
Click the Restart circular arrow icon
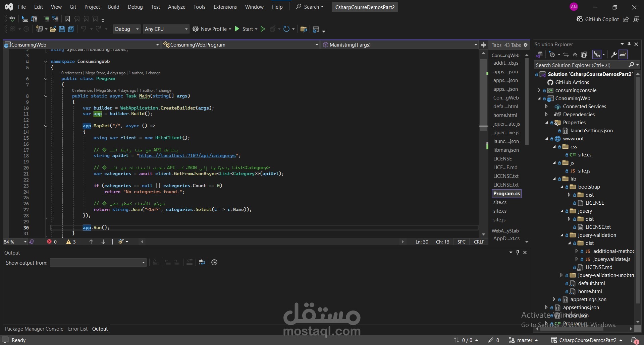click(286, 29)
